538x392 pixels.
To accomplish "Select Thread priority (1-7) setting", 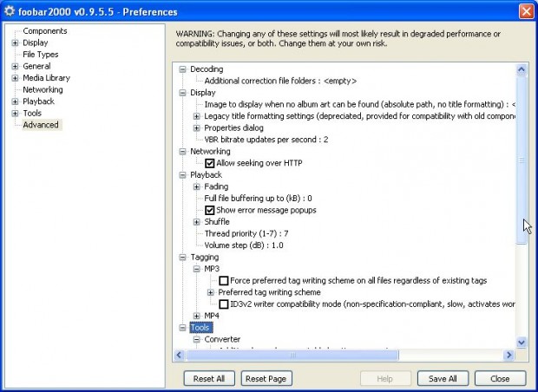I will [x=246, y=234].
